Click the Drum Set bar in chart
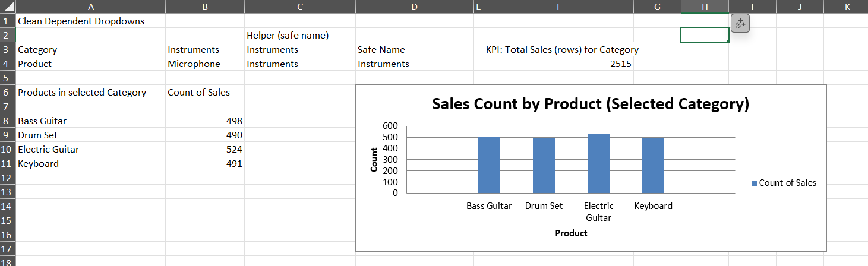Viewport: 868px width, 266px height. pyautogui.click(x=544, y=166)
